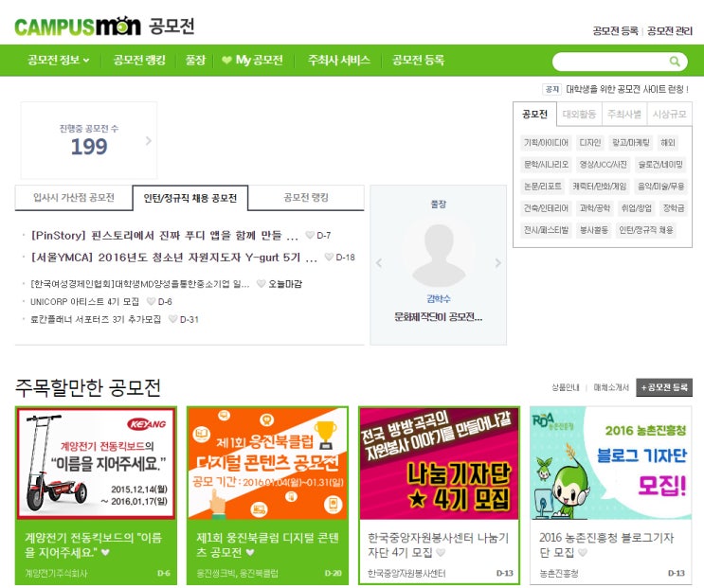
Task: Select 인턴/정규직 채용 공모전 tab
Action: pyautogui.click(x=190, y=198)
